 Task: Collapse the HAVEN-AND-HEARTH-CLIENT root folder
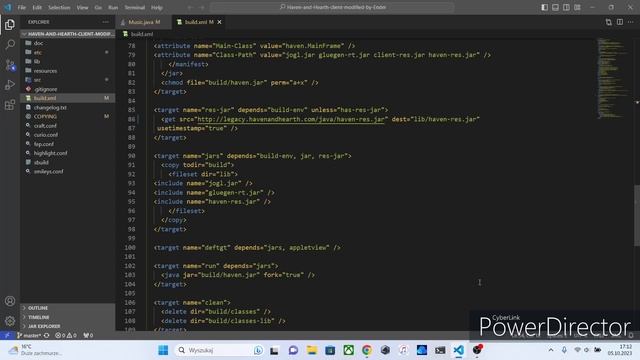coord(68,34)
